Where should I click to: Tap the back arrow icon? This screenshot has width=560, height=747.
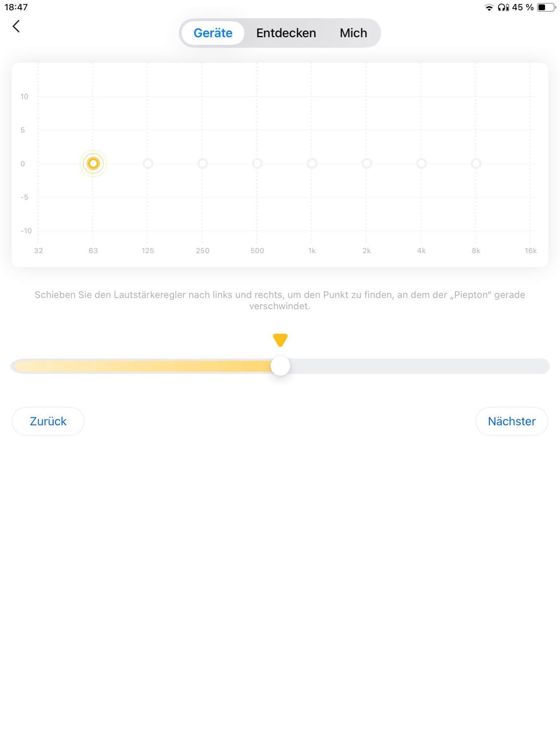(16, 26)
